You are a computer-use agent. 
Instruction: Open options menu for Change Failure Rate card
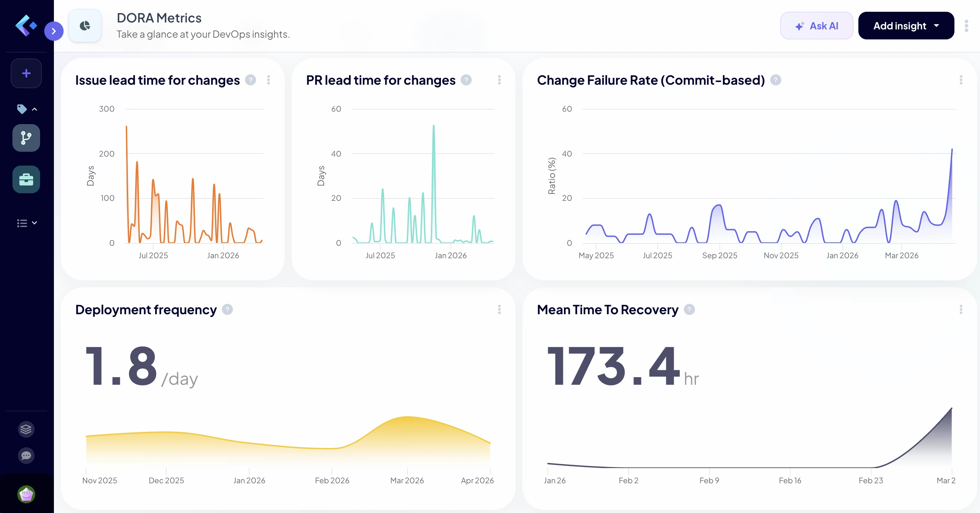point(961,80)
